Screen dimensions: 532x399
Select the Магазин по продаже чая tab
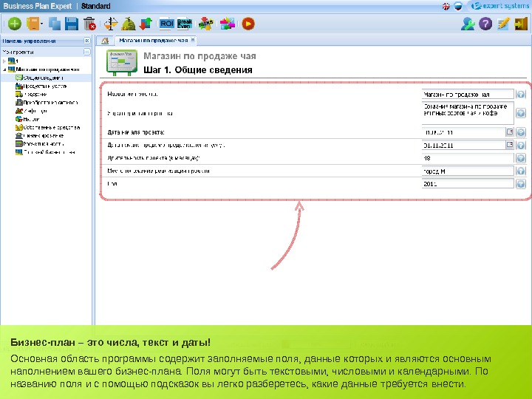(x=154, y=41)
